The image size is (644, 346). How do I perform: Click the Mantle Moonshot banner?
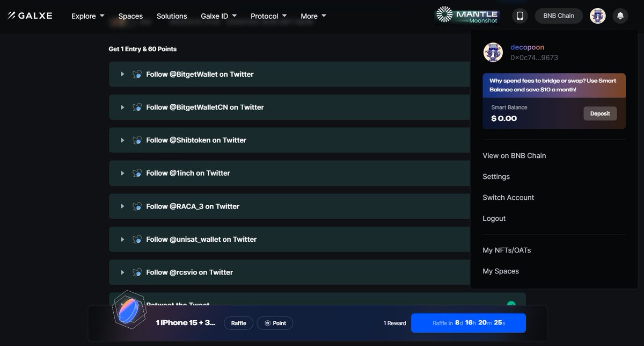(x=467, y=16)
